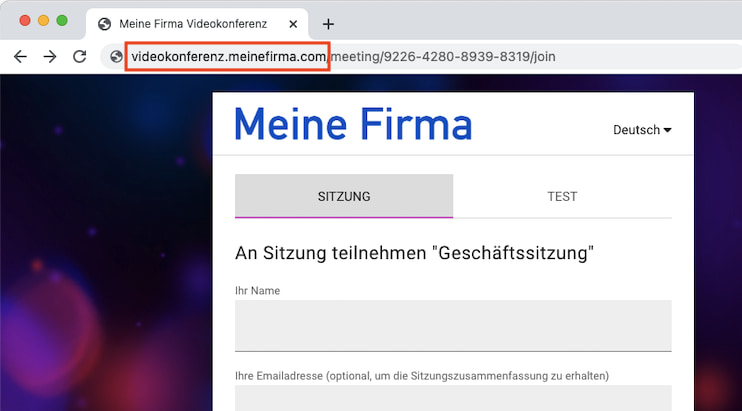Open the Deutsch language dropdown
This screenshot has height=411, width=742.
(x=642, y=130)
